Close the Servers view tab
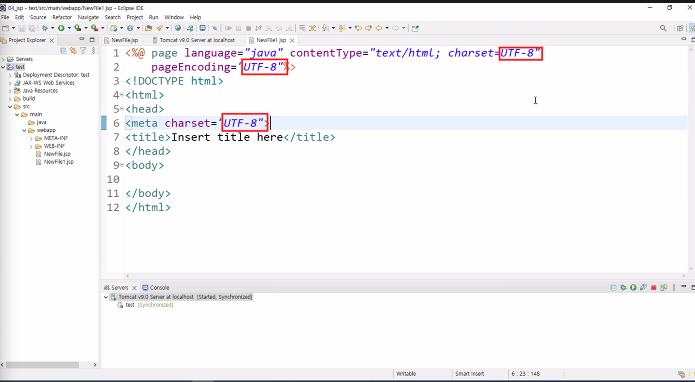This screenshot has height=382, width=695. (x=134, y=288)
